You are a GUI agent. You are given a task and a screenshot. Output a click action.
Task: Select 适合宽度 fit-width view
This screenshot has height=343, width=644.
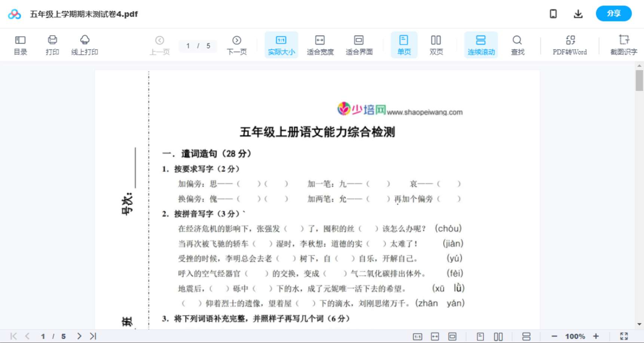tap(320, 45)
